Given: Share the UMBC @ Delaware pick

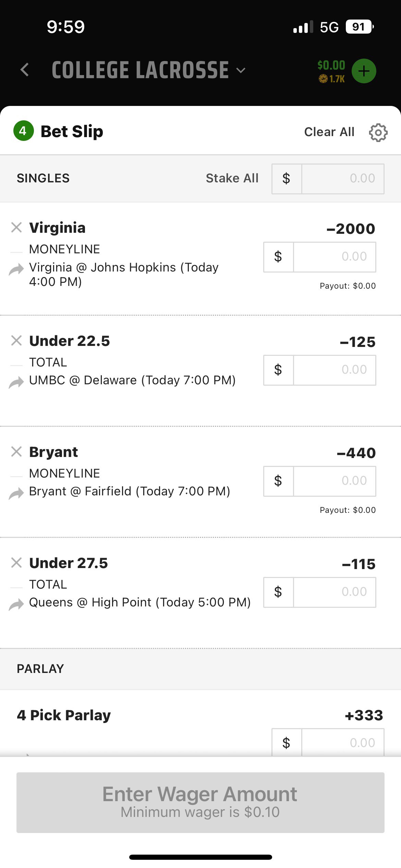Looking at the screenshot, I should coord(16,382).
